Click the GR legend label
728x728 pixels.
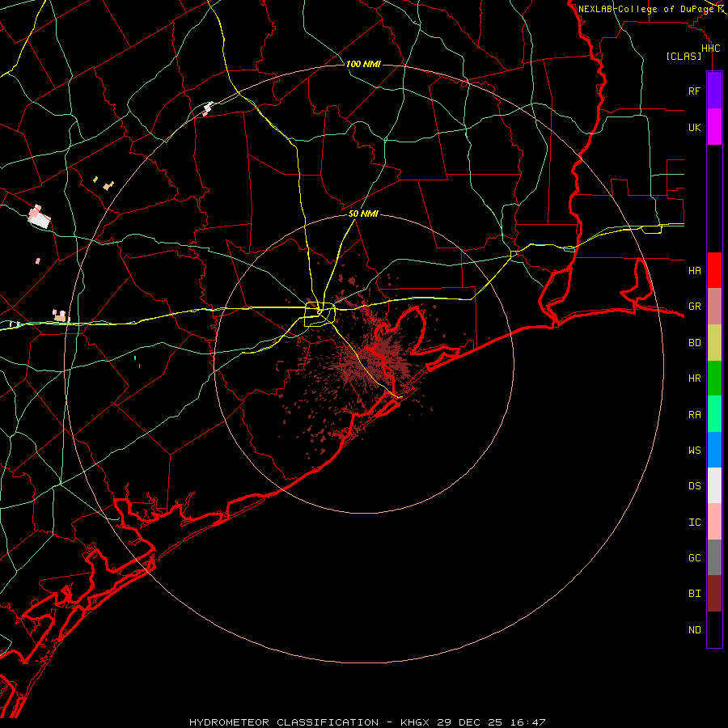(695, 307)
